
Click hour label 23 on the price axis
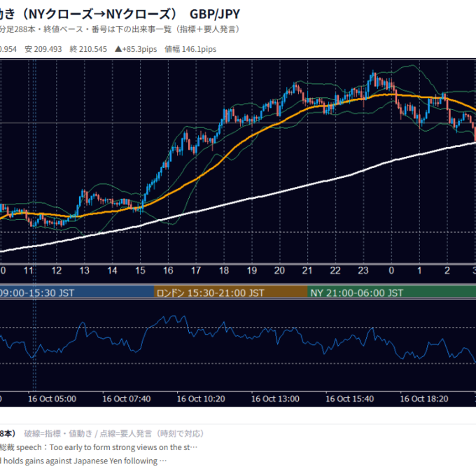coord(363,270)
